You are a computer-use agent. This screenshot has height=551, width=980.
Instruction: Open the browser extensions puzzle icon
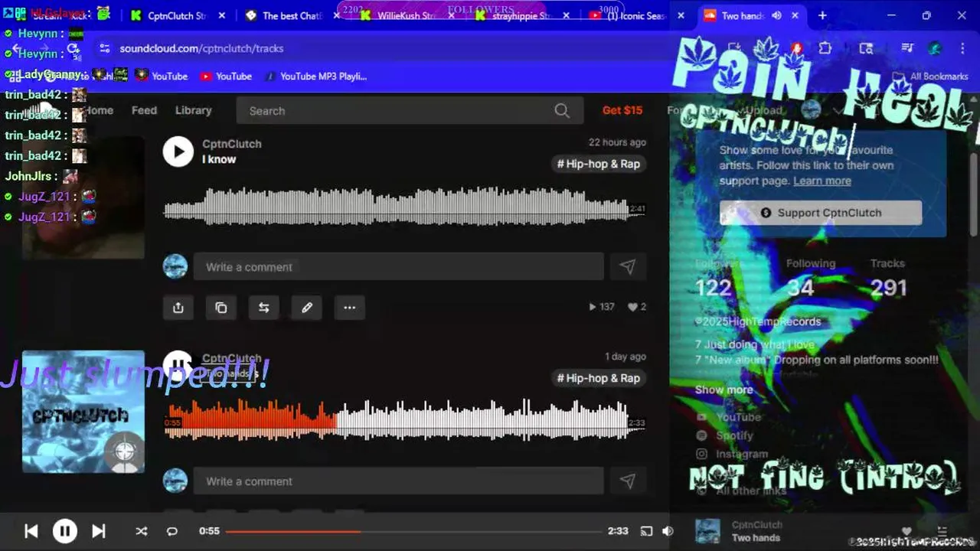(825, 48)
